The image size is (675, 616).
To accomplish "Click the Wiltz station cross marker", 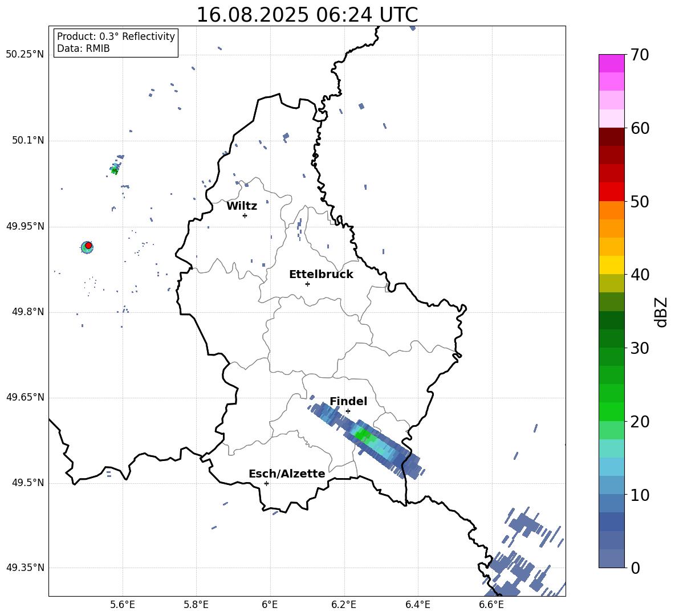I will (x=245, y=215).
